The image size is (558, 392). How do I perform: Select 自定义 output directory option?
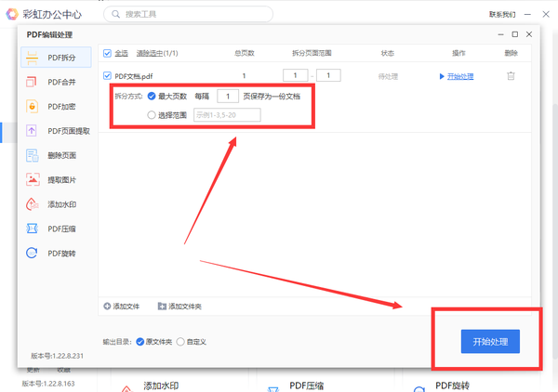[x=180, y=342]
